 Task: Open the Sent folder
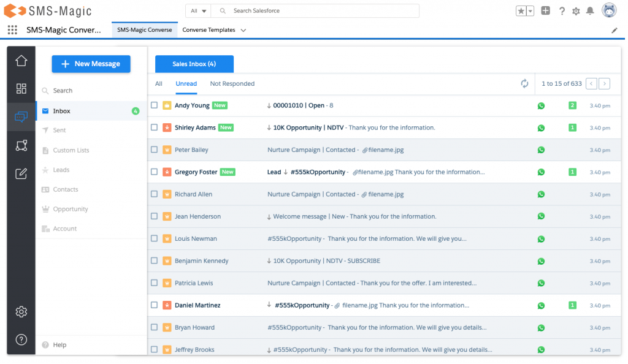(x=59, y=130)
